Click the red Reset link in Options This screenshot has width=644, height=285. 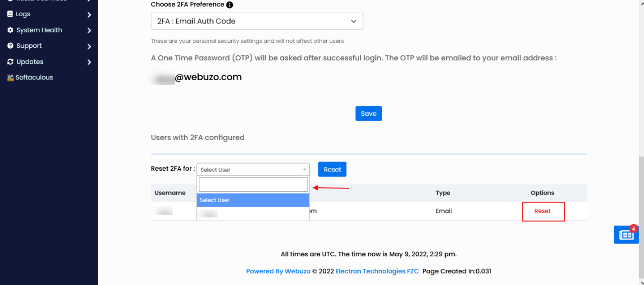point(543,211)
